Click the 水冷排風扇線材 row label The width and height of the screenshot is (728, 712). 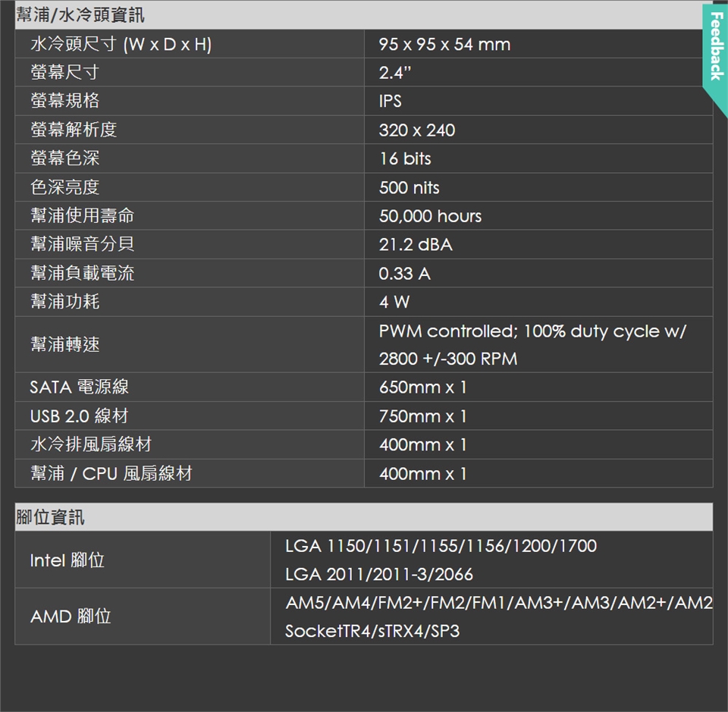(91, 445)
